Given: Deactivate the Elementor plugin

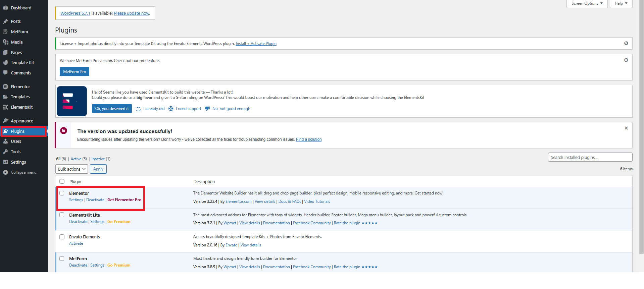Looking at the screenshot, I should 95,200.
